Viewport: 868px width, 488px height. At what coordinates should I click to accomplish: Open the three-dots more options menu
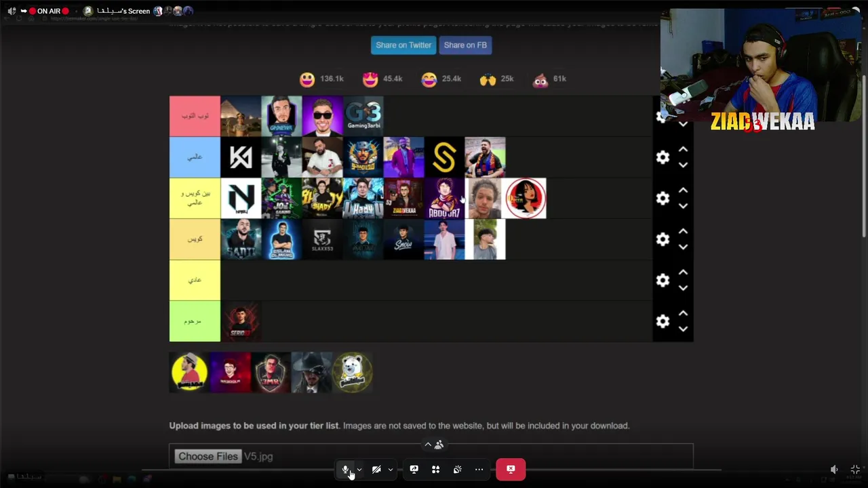click(x=479, y=469)
